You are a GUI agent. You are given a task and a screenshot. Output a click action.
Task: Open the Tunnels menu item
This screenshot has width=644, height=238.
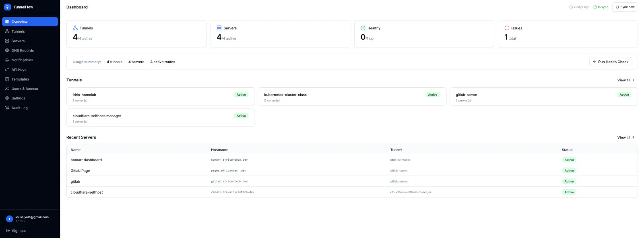pos(30,31)
